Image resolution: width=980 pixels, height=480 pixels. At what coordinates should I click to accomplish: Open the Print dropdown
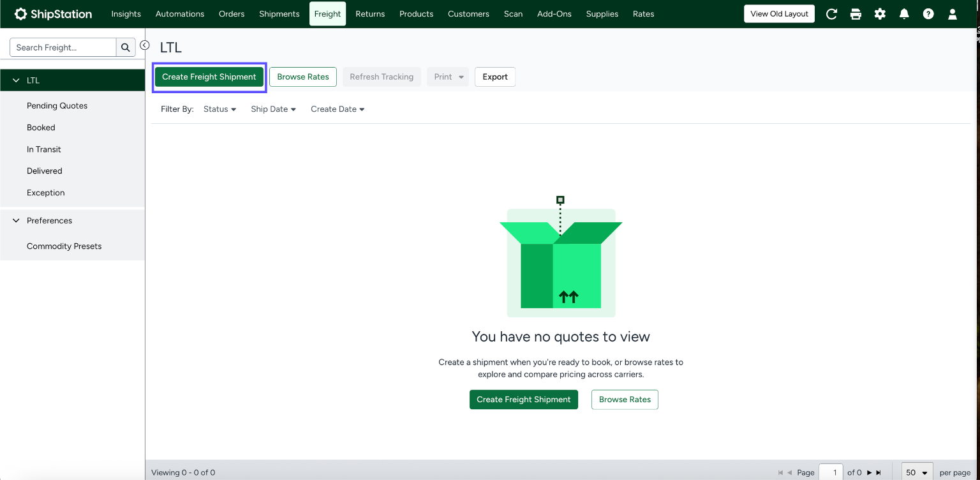point(448,77)
